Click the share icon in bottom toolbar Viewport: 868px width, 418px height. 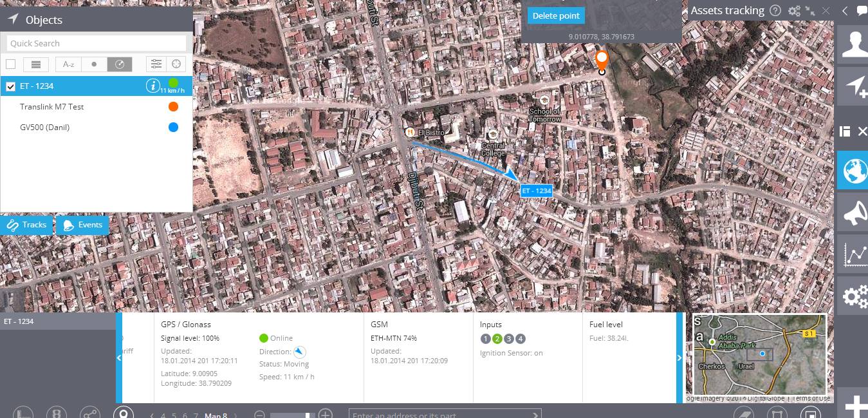(89, 413)
